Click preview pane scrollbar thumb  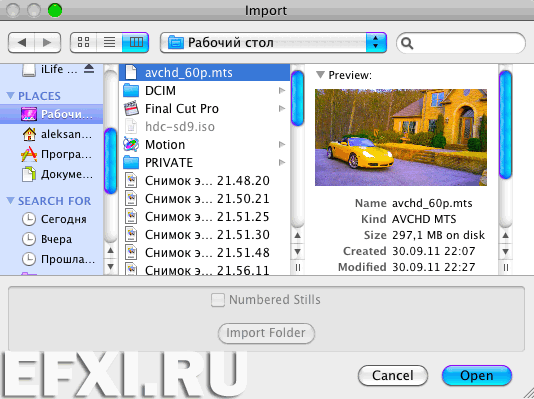tap(505, 125)
